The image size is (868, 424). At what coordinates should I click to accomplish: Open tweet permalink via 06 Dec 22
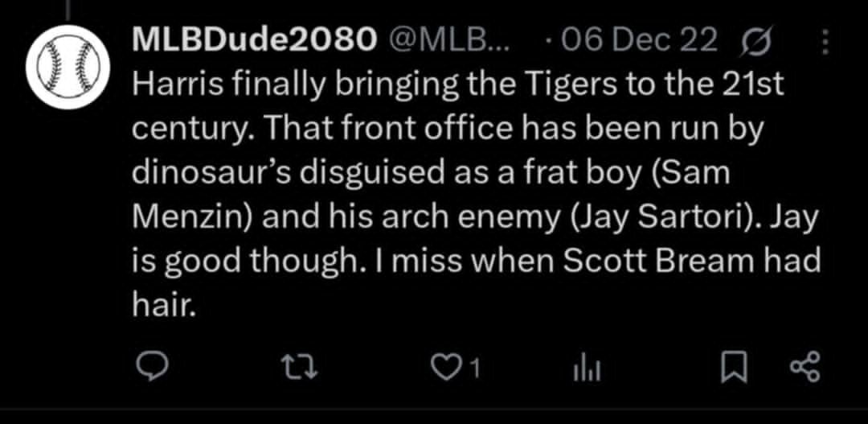637,40
